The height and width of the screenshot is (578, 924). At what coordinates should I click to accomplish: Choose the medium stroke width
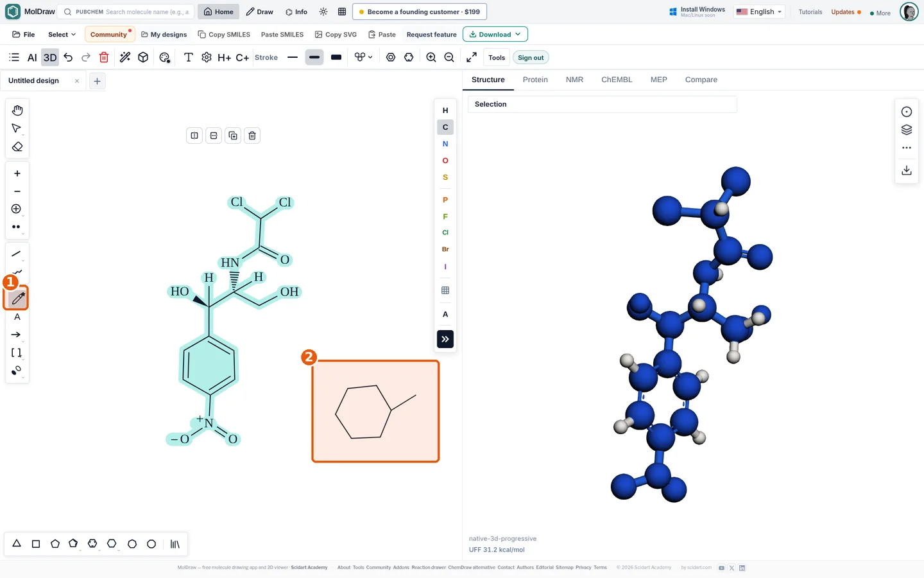[314, 57]
